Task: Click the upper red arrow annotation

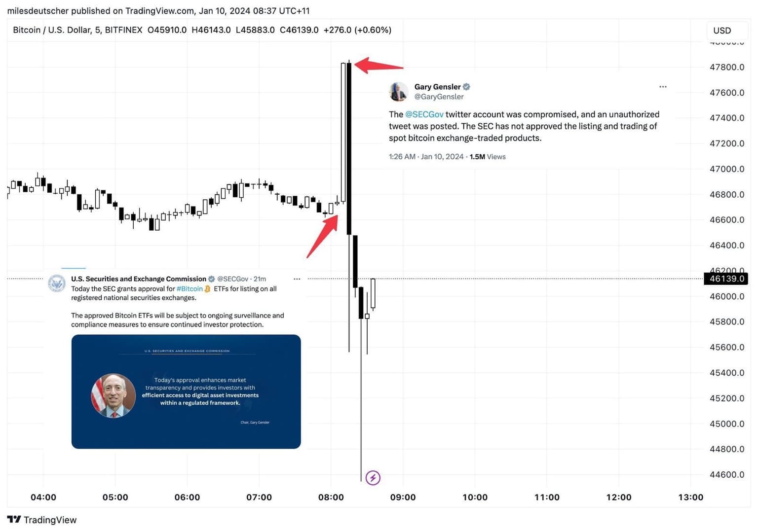Action: (x=379, y=65)
